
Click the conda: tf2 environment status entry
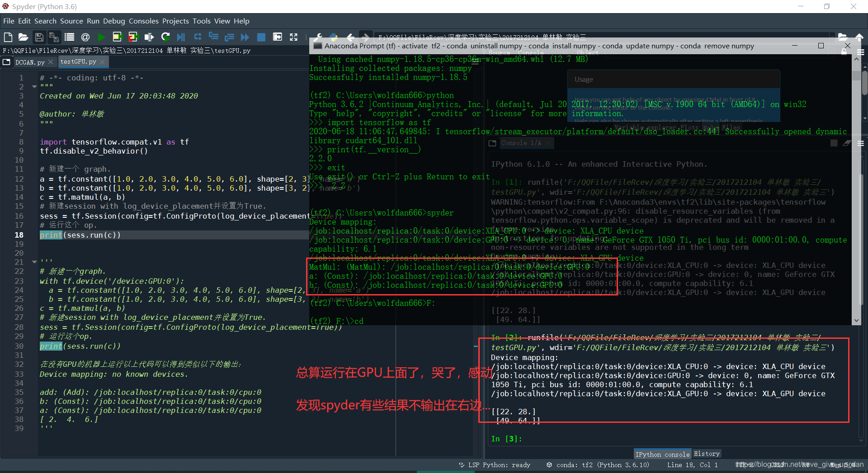(598, 465)
